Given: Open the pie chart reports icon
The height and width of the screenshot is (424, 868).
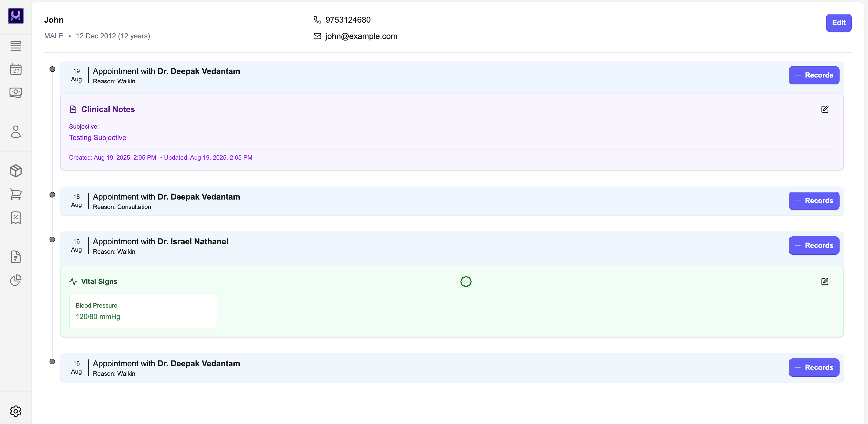Looking at the screenshot, I should point(15,280).
